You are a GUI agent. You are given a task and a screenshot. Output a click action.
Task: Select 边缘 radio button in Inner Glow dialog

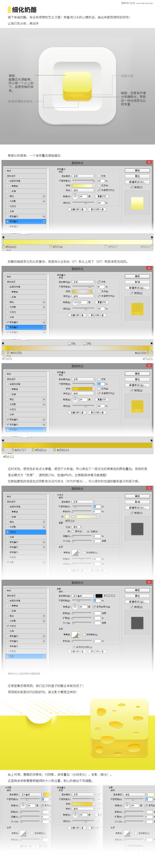coord(88,531)
